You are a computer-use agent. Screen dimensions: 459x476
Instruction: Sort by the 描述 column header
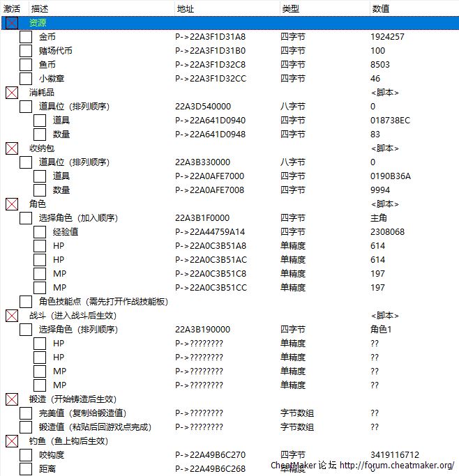[40, 8]
